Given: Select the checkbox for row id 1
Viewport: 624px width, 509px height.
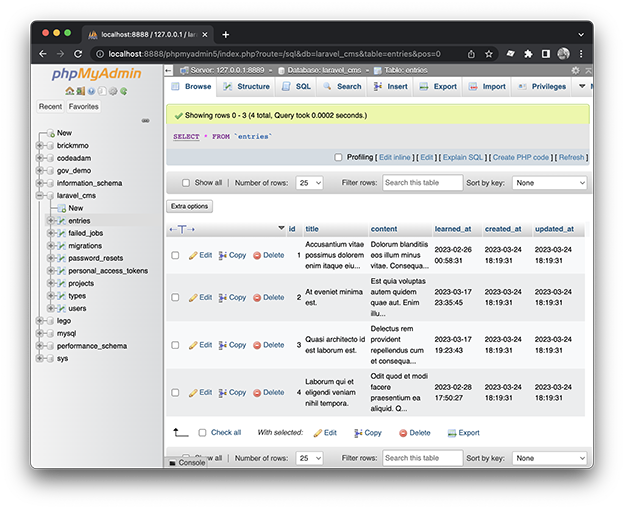Looking at the screenshot, I should [175, 255].
